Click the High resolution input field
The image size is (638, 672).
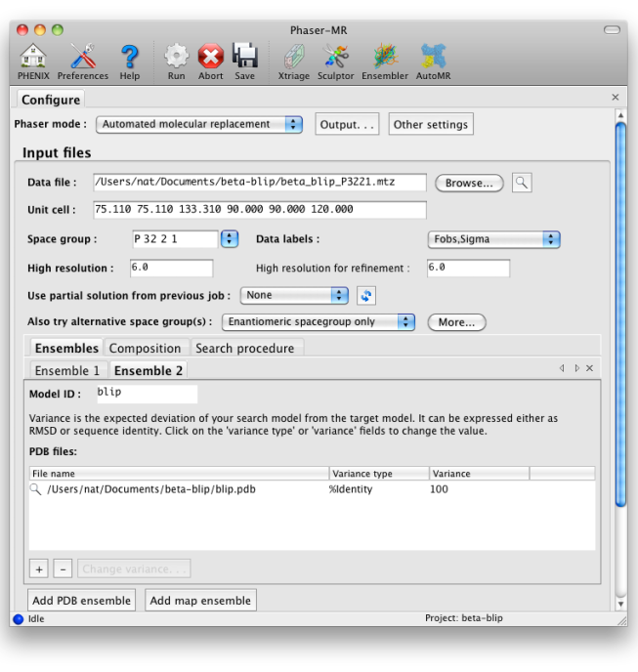click(x=171, y=268)
